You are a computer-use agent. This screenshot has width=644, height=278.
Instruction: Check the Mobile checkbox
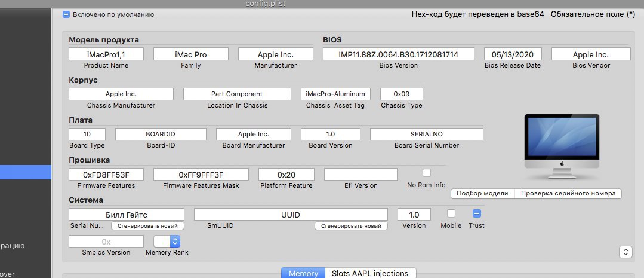pos(451,213)
